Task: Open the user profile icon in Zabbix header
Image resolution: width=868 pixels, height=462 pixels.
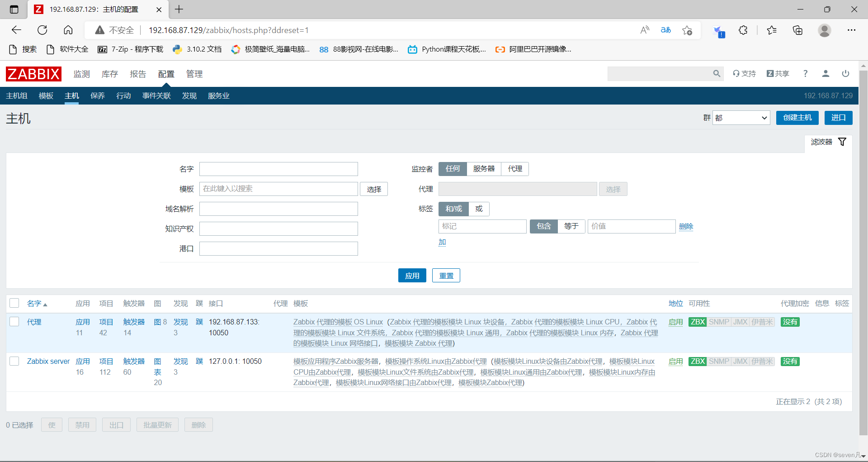Action: click(826, 74)
